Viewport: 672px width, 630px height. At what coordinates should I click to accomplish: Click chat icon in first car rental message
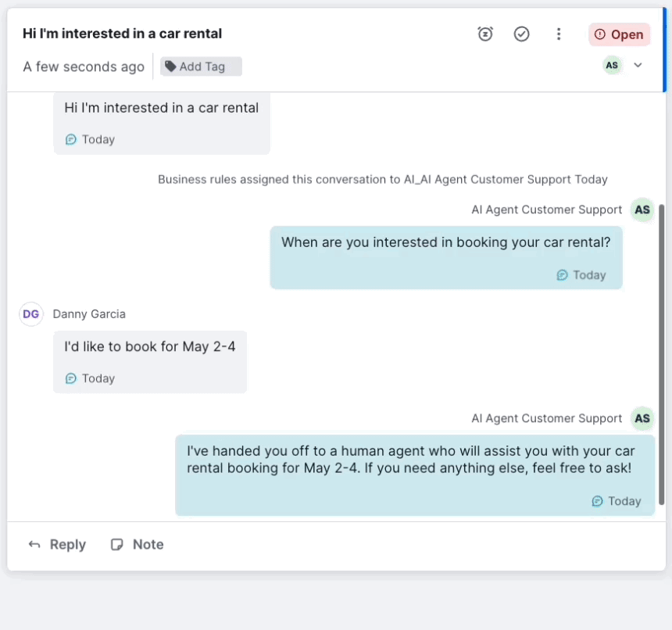71,139
